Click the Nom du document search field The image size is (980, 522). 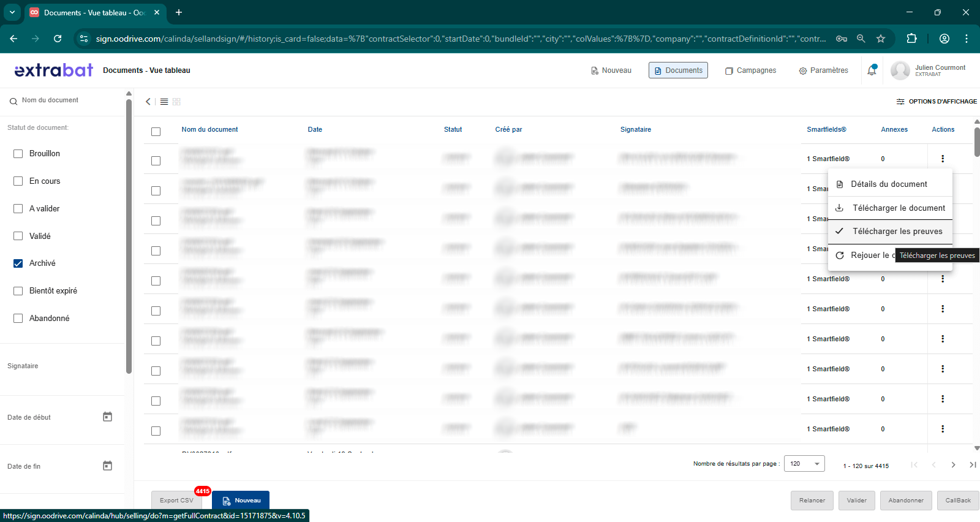67,100
